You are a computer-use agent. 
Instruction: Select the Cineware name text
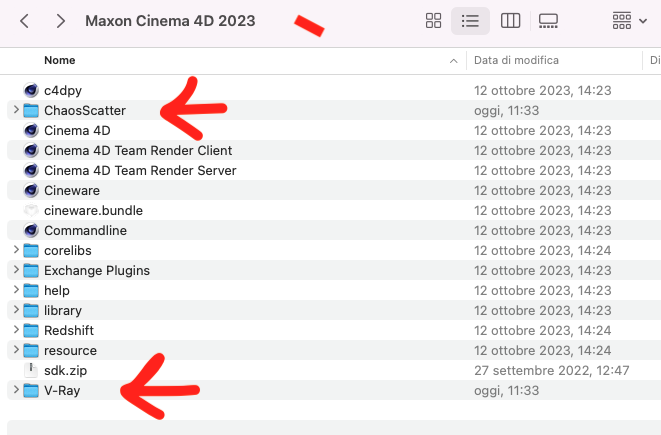tap(72, 191)
